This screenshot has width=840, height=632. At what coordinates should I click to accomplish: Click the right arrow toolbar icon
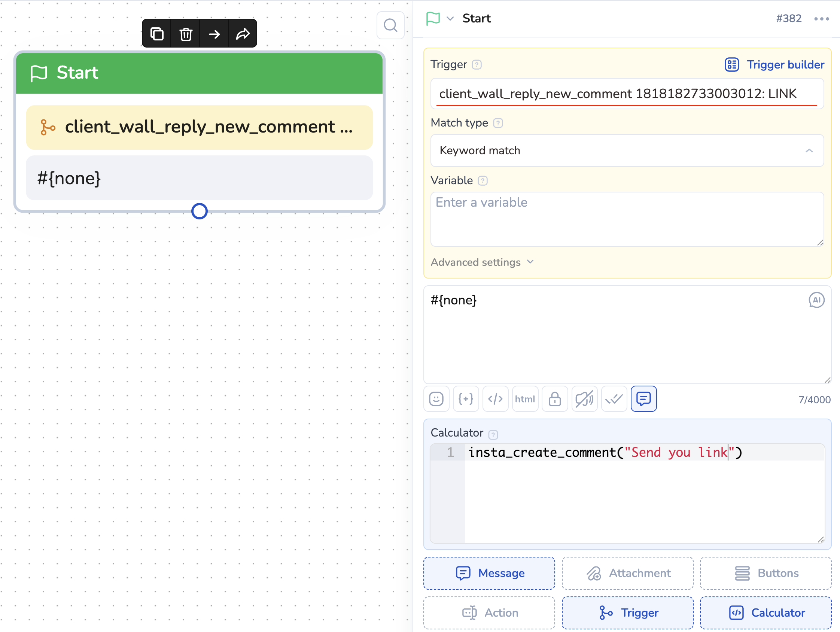point(214,34)
